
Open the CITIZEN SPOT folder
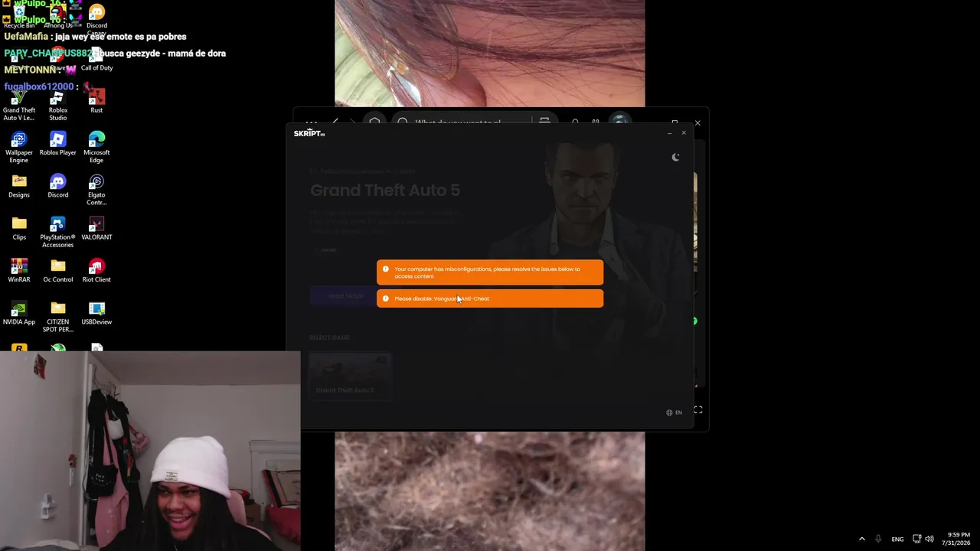coord(57,317)
